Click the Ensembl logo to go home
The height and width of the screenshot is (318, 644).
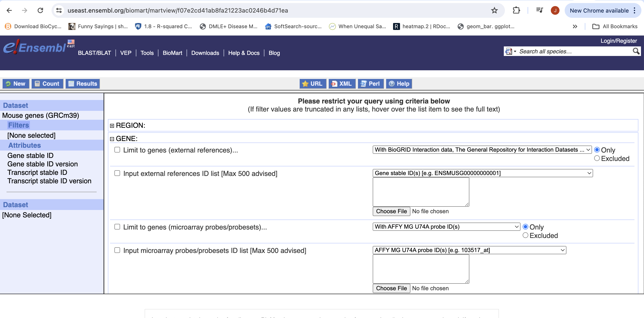click(x=35, y=47)
